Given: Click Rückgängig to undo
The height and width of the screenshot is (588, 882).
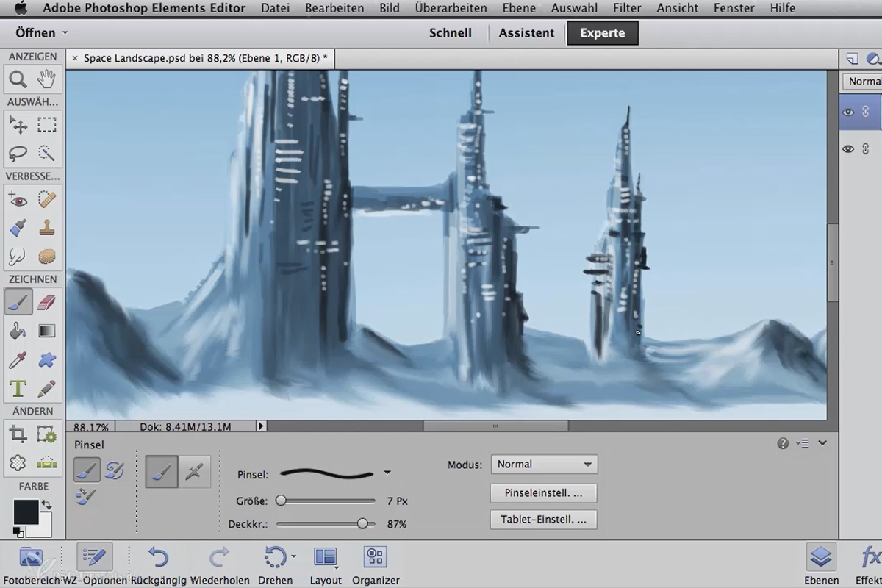Looking at the screenshot, I should pyautogui.click(x=158, y=564).
